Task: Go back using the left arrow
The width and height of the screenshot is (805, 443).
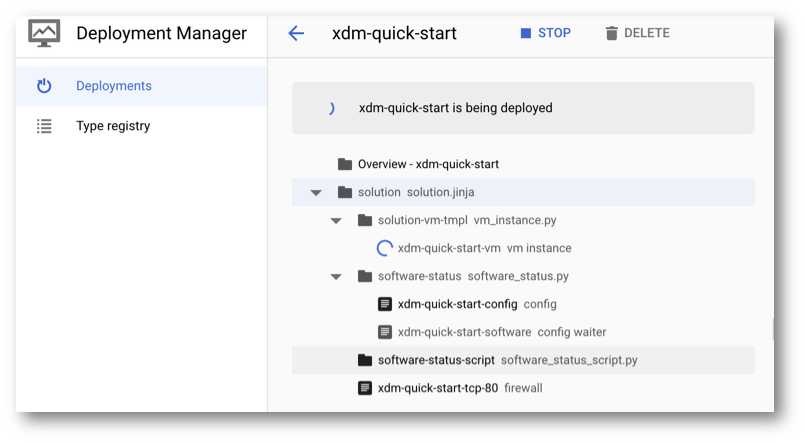Action: coord(296,33)
